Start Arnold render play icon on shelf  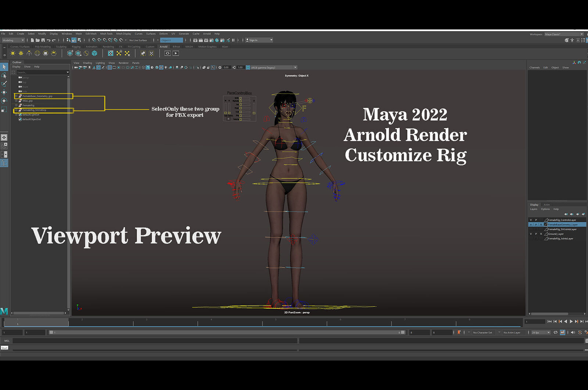point(176,53)
